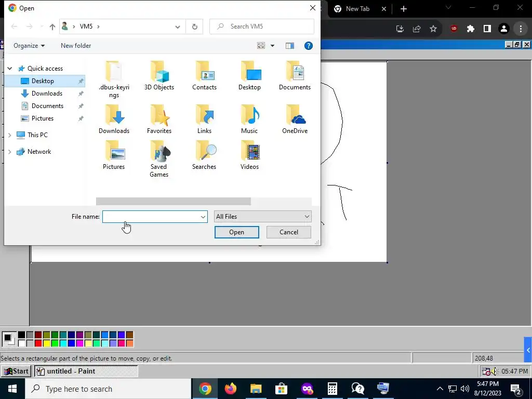Switch to untitled - Paint taskbar button

[86, 371]
